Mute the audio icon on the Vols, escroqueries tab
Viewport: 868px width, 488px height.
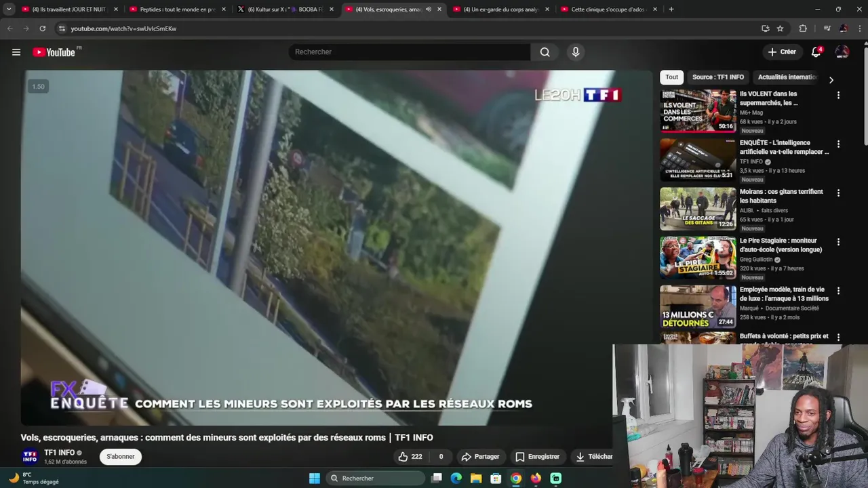pos(428,9)
